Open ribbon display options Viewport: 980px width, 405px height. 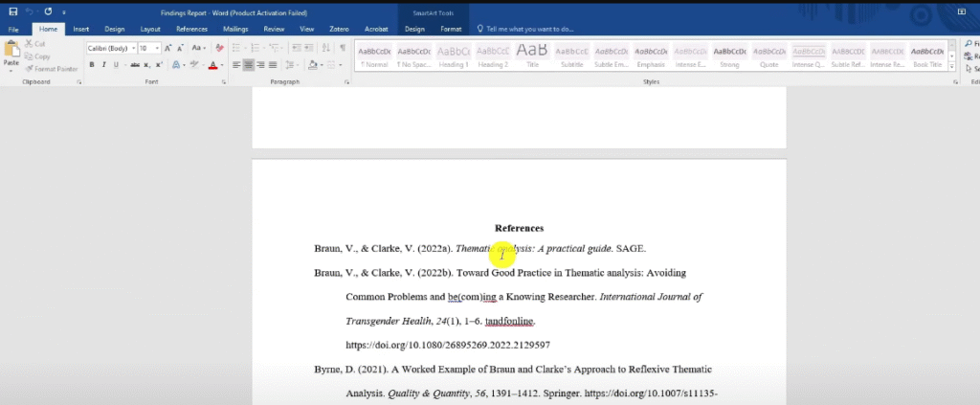pos(961,11)
